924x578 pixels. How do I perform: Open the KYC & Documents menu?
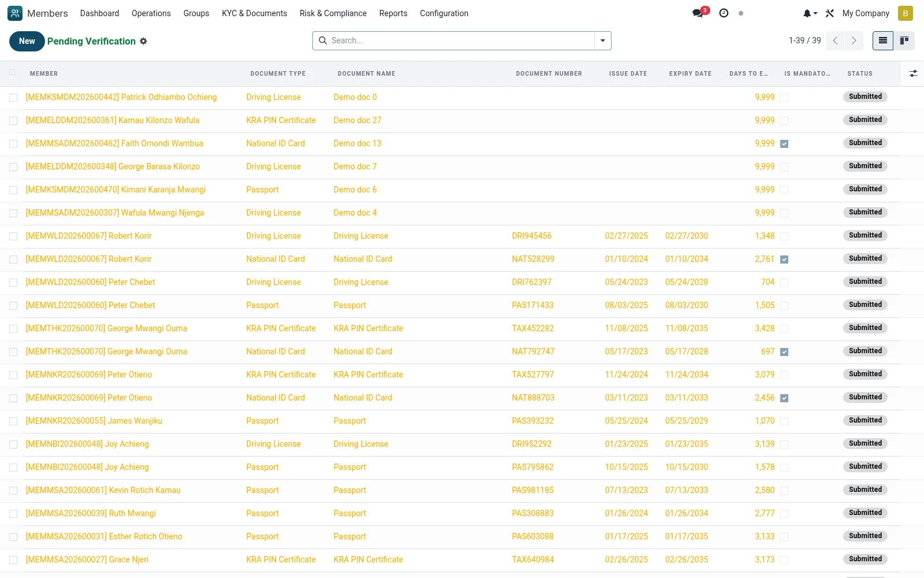click(x=254, y=13)
